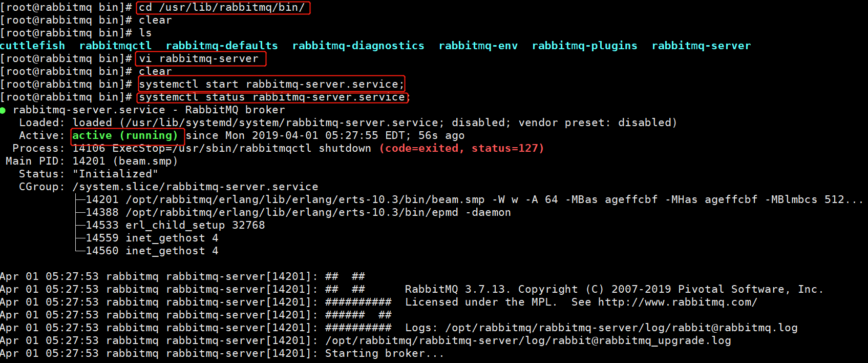Select 'rabbitmq-server' in the ls listing

tap(701, 46)
